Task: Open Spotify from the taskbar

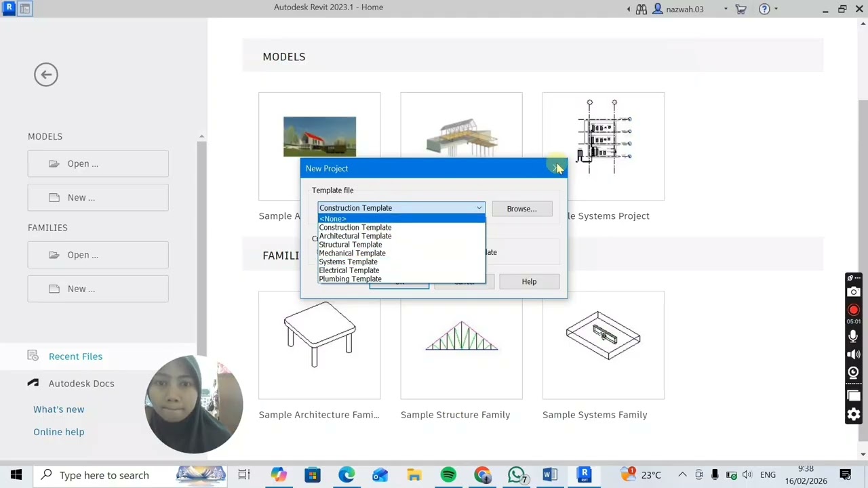Action: [448, 475]
